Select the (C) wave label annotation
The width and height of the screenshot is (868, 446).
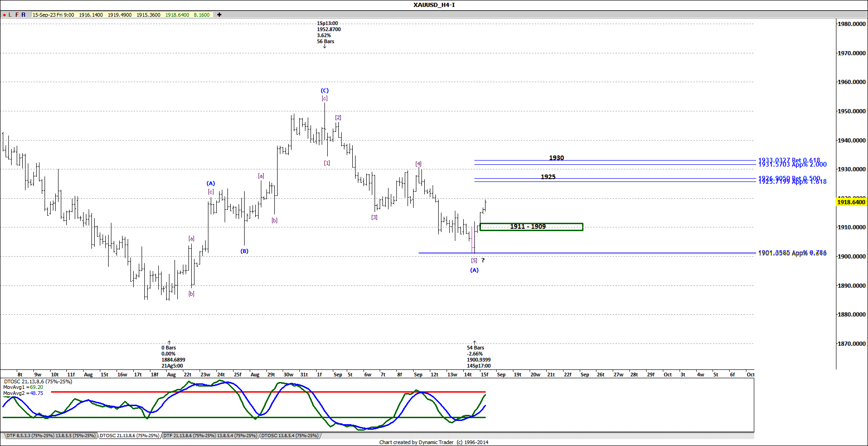[x=324, y=91]
